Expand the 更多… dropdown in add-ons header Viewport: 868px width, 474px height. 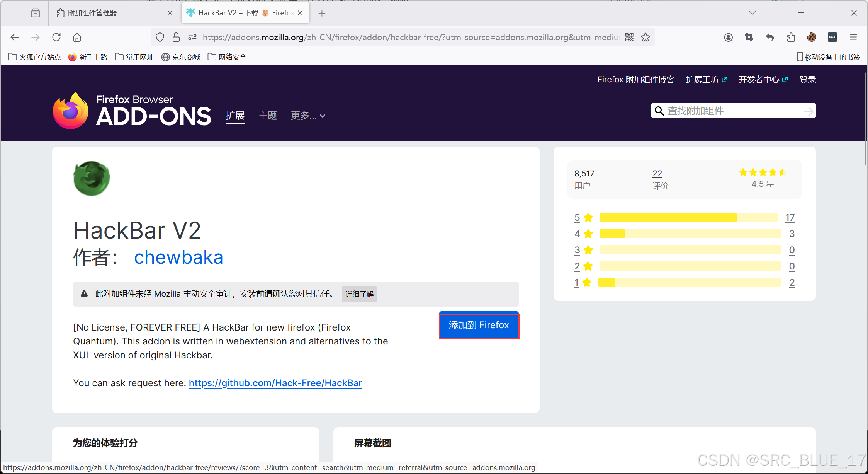pyautogui.click(x=308, y=116)
